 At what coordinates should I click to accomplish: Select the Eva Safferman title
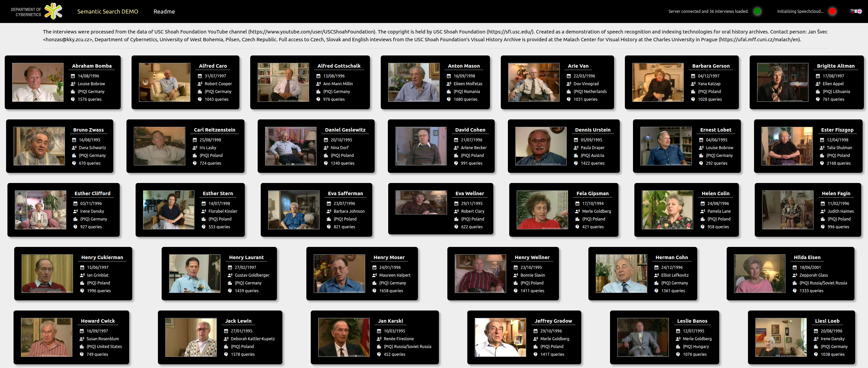345,193
